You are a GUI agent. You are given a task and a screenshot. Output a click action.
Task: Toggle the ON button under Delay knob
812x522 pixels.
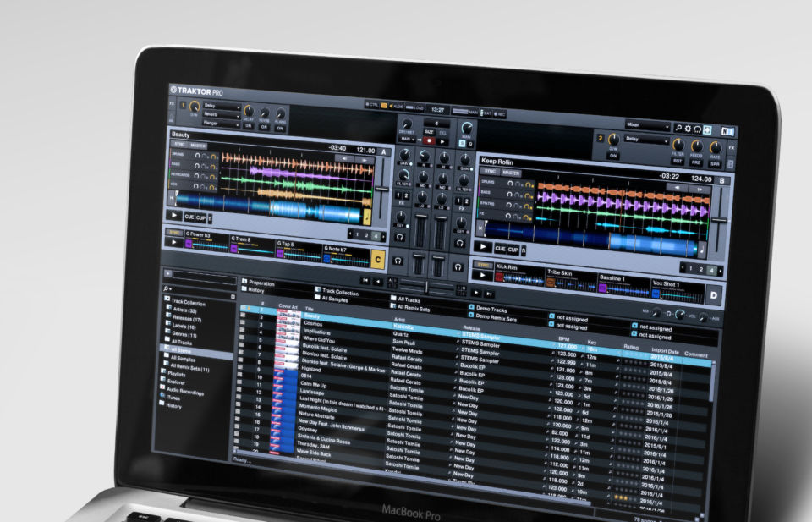click(248, 125)
